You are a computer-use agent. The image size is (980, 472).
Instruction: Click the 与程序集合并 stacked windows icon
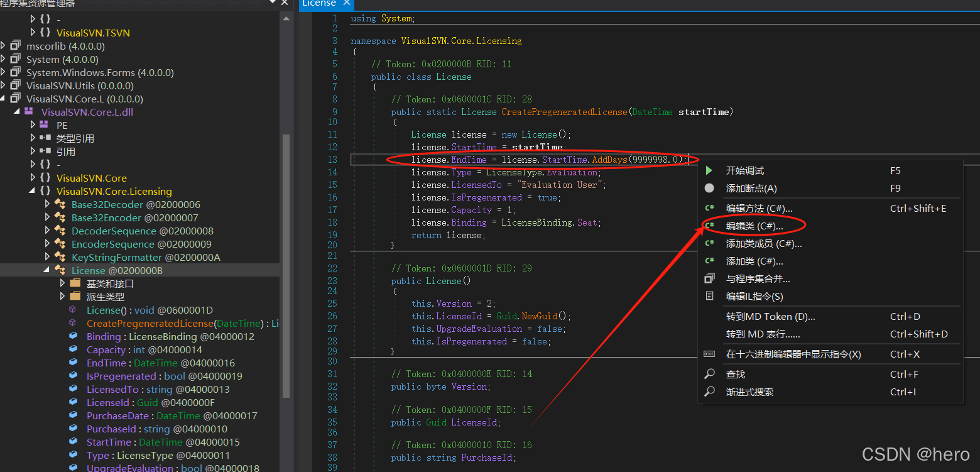pos(709,278)
